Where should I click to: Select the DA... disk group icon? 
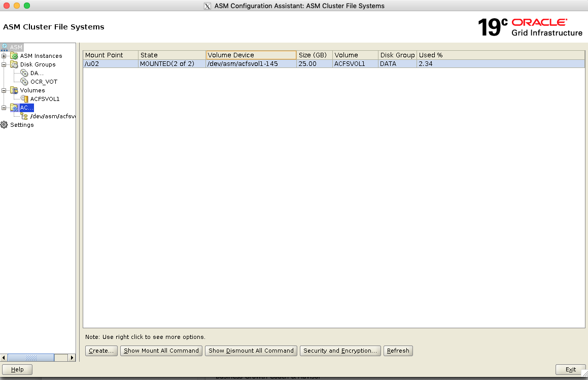click(24, 73)
